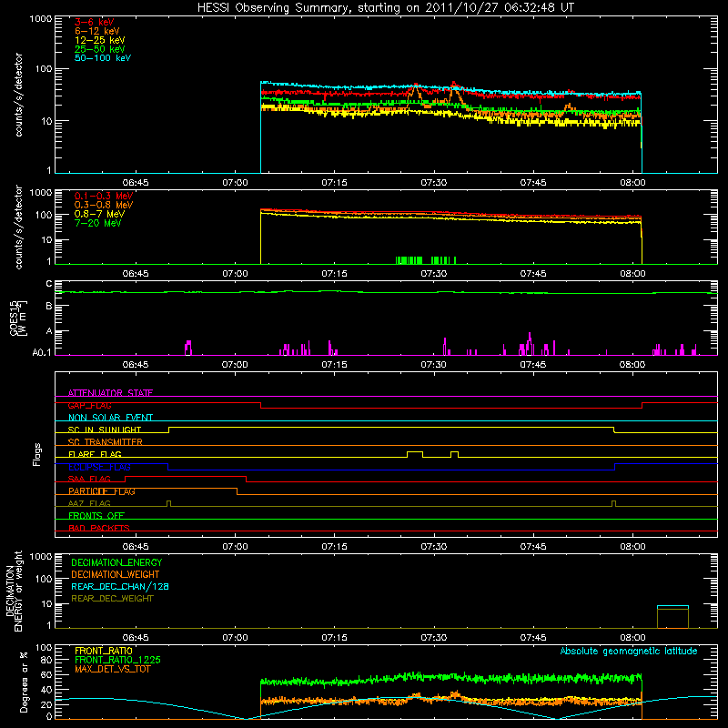Image resolution: width=728 pixels, height=728 pixels.
Task: Click the 07:30 time label under the flags panel
Action: click(434, 547)
